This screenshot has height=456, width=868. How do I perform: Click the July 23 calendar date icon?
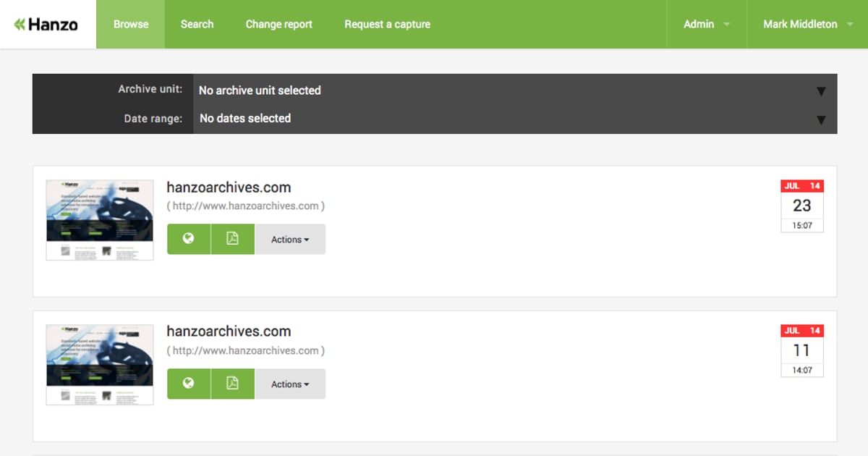(801, 206)
